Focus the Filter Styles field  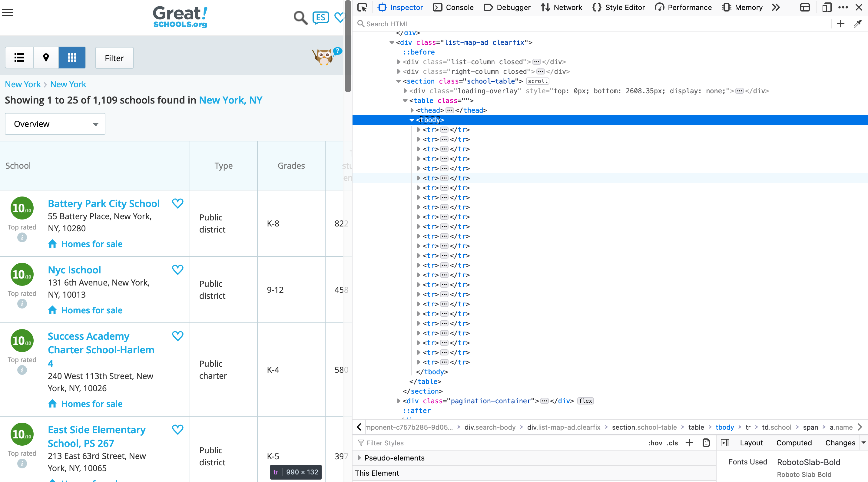pyautogui.click(x=499, y=443)
